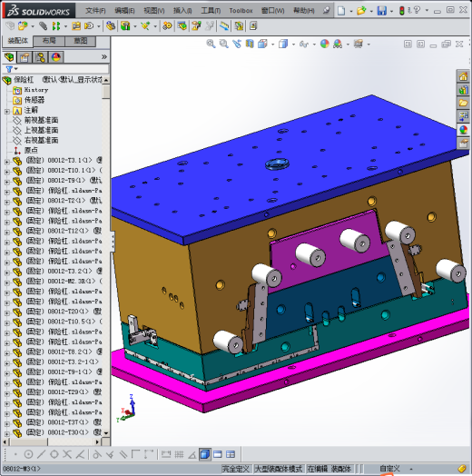This screenshot has height=476, width=472.
Task: Click the Show Hidden Components icon
Action: (x=111, y=26)
